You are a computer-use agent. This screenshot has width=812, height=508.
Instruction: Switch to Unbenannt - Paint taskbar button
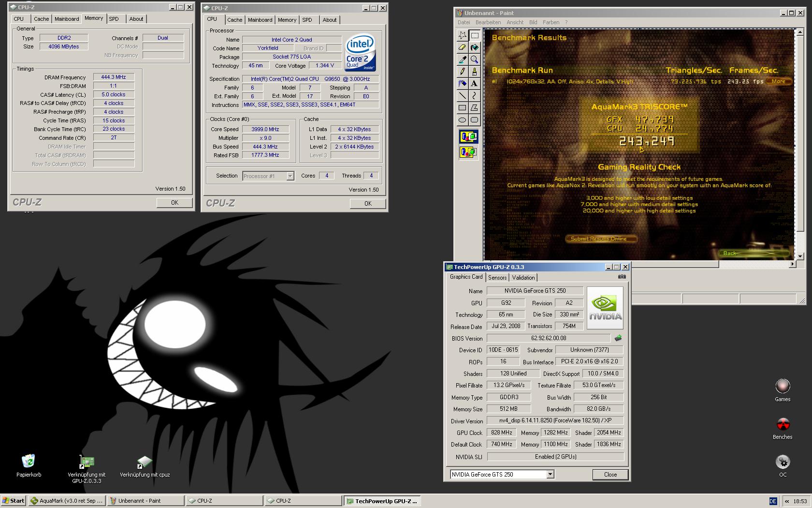click(x=145, y=501)
